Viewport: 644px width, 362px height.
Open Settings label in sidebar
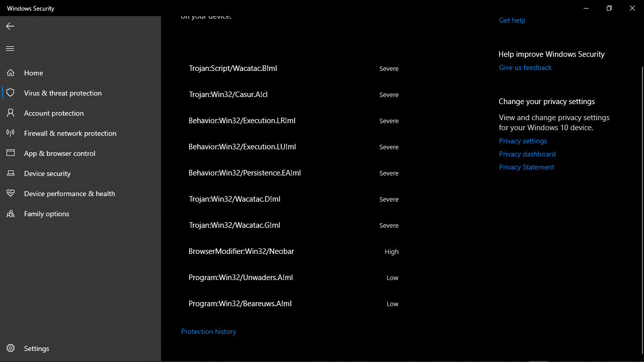point(37,348)
